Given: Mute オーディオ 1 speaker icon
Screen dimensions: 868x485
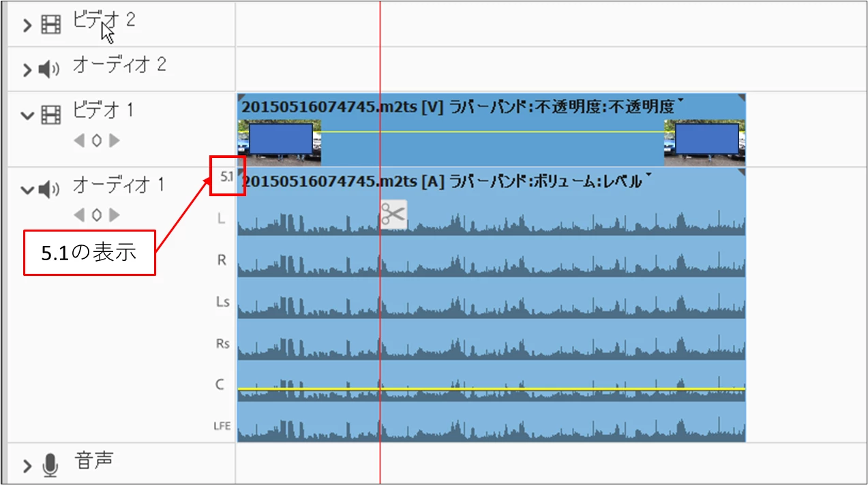Looking at the screenshot, I should point(48,189).
